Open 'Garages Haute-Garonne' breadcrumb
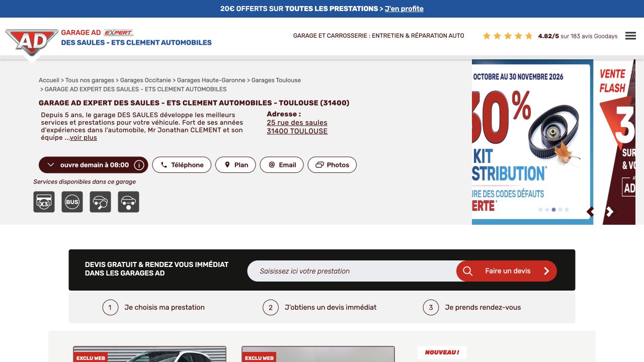This screenshot has height=362, width=644. coord(211,80)
